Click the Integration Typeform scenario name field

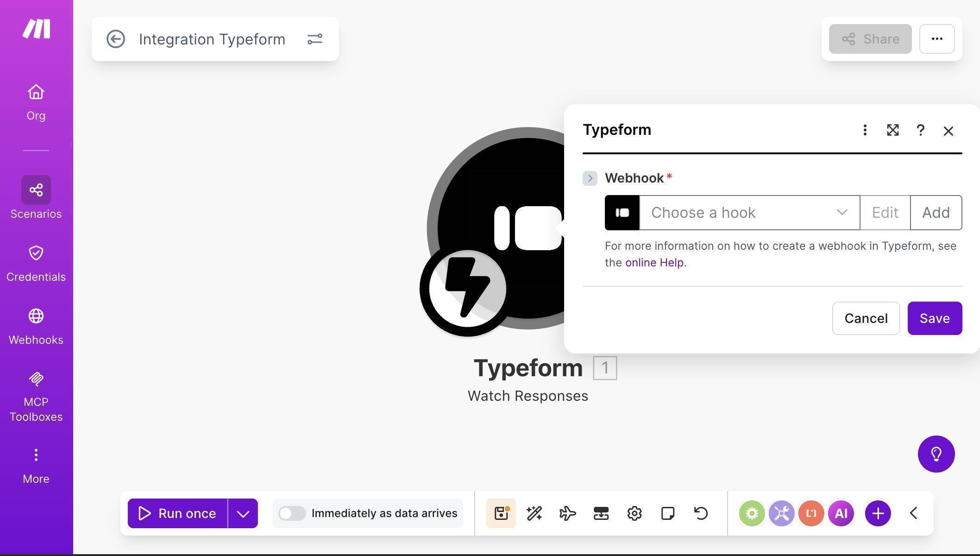tap(212, 39)
